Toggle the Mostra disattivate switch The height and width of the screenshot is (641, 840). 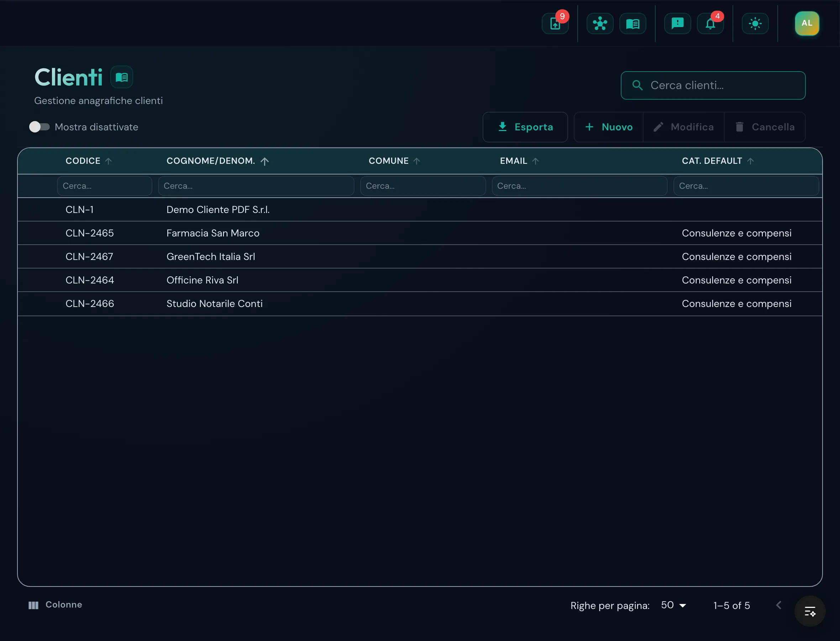pyautogui.click(x=40, y=127)
